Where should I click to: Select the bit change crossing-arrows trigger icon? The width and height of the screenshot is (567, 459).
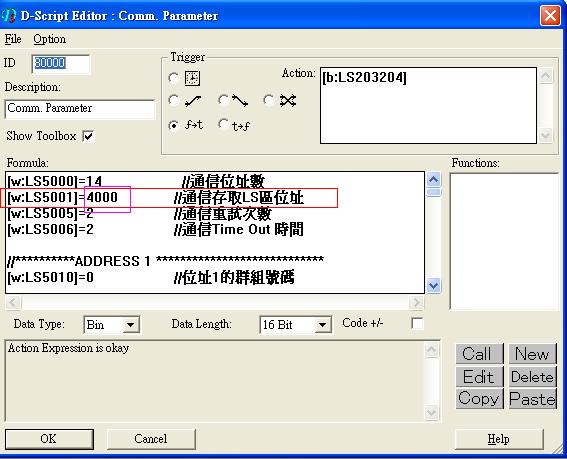(x=288, y=101)
